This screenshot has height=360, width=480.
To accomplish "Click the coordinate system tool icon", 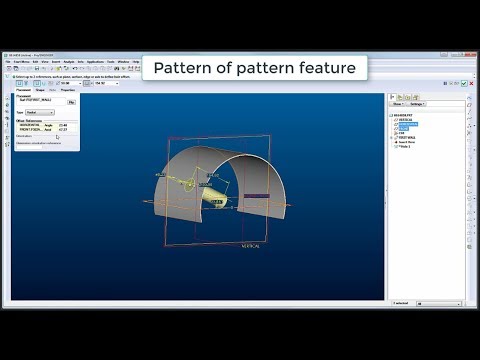I will pyautogui.click(x=469, y=133).
